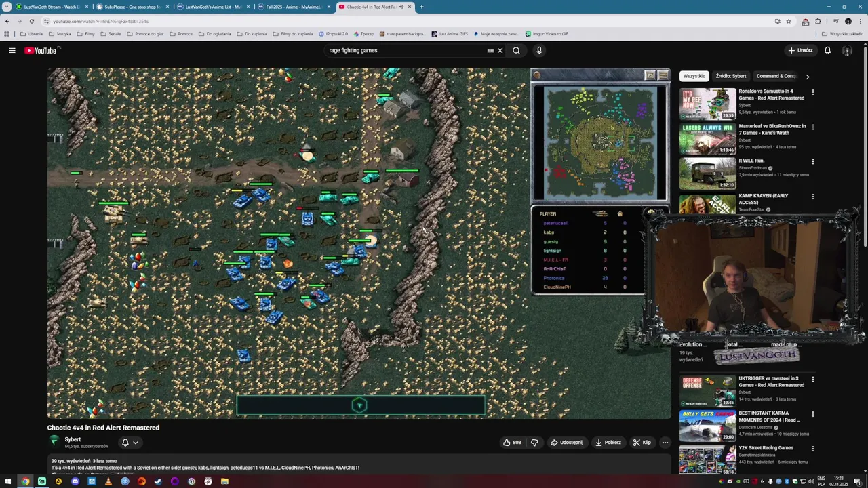Open options for Ronaldo vs Samuetto video
The height and width of the screenshot is (488, 868).
pos(812,92)
